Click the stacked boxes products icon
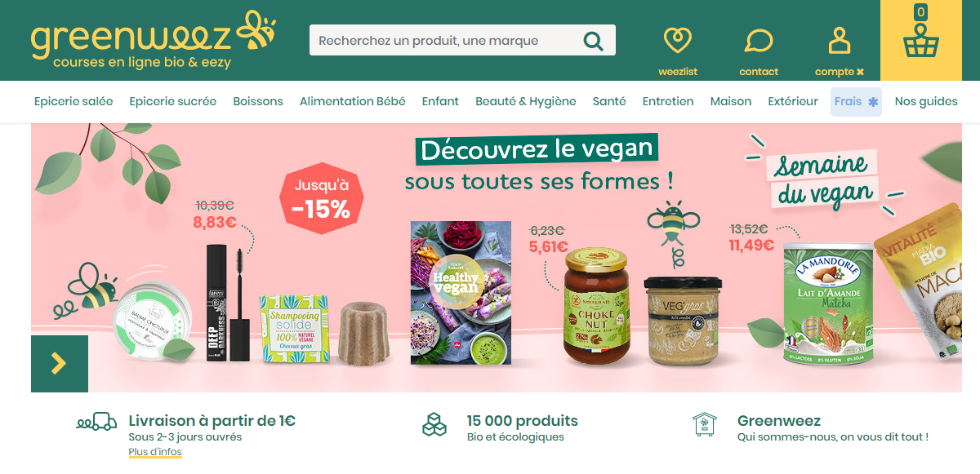This screenshot has width=980, height=474. [434, 424]
